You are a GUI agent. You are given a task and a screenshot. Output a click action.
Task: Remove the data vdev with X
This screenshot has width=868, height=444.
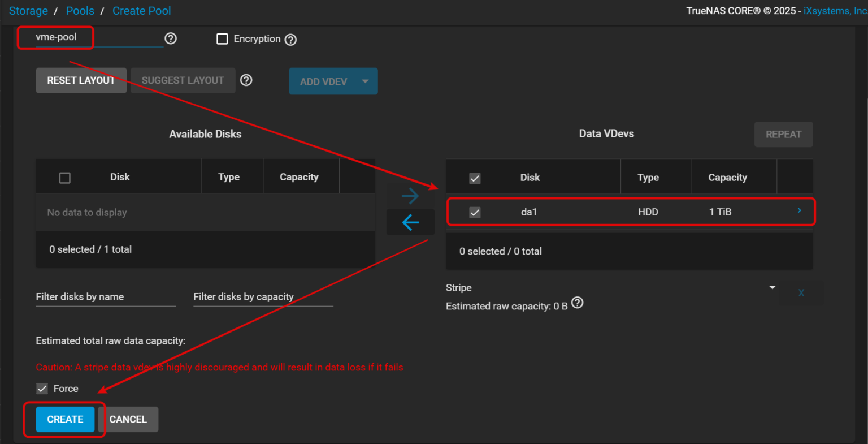click(801, 293)
